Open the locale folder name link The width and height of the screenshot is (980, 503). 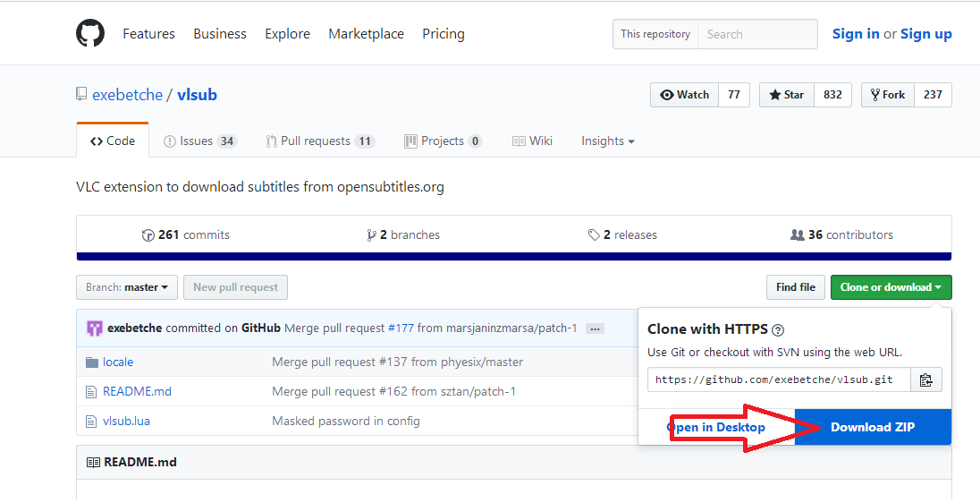(117, 362)
